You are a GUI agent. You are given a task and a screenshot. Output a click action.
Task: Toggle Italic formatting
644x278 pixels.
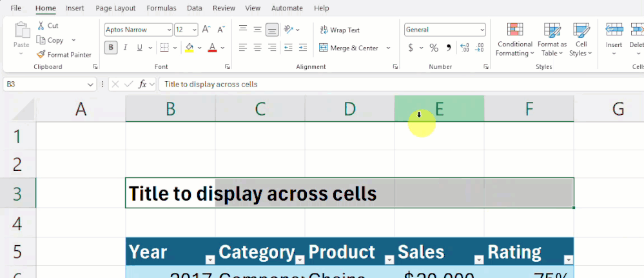click(125, 48)
